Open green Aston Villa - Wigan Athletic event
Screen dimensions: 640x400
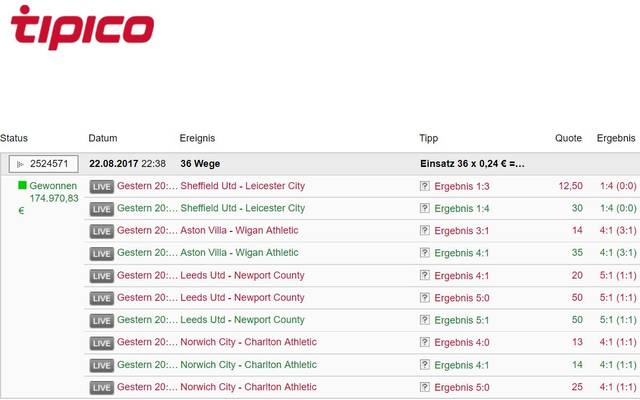coord(239,253)
